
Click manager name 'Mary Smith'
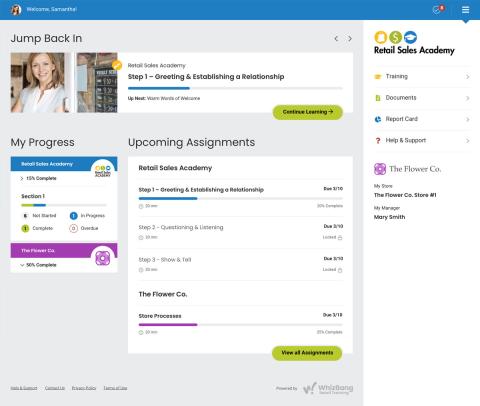(389, 217)
